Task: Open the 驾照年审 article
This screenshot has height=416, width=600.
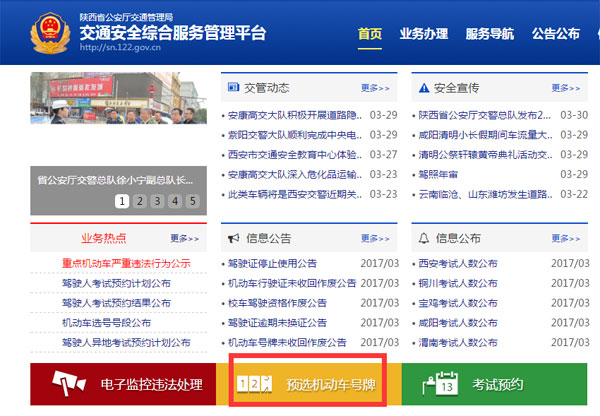Action: pyautogui.click(x=438, y=175)
